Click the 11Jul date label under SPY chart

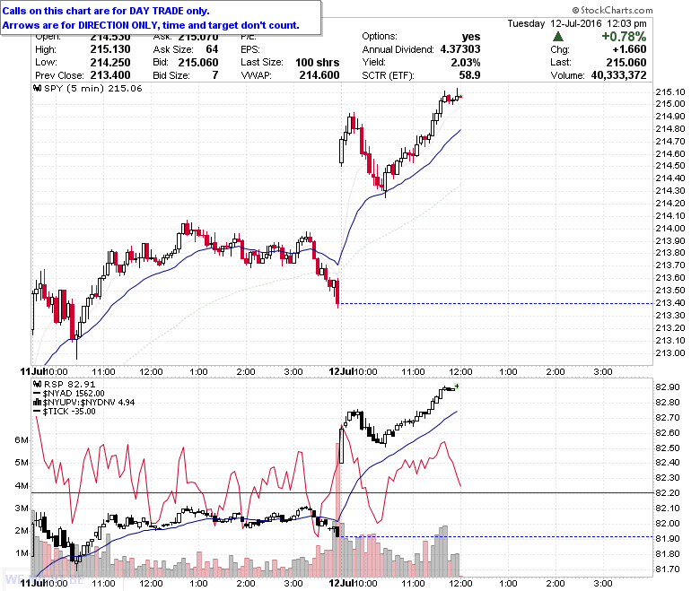(32, 371)
